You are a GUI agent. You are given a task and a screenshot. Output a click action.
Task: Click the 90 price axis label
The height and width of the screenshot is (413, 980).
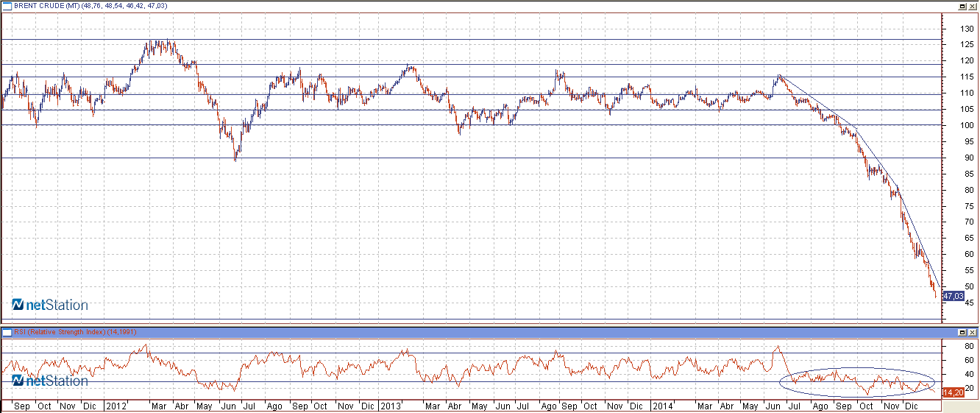pos(969,158)
